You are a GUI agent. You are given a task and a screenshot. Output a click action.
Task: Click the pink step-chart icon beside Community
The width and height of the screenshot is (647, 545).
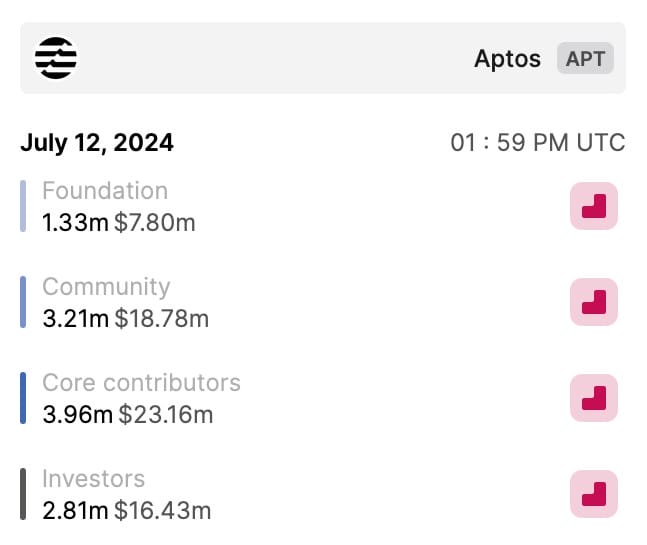[594, 302]
